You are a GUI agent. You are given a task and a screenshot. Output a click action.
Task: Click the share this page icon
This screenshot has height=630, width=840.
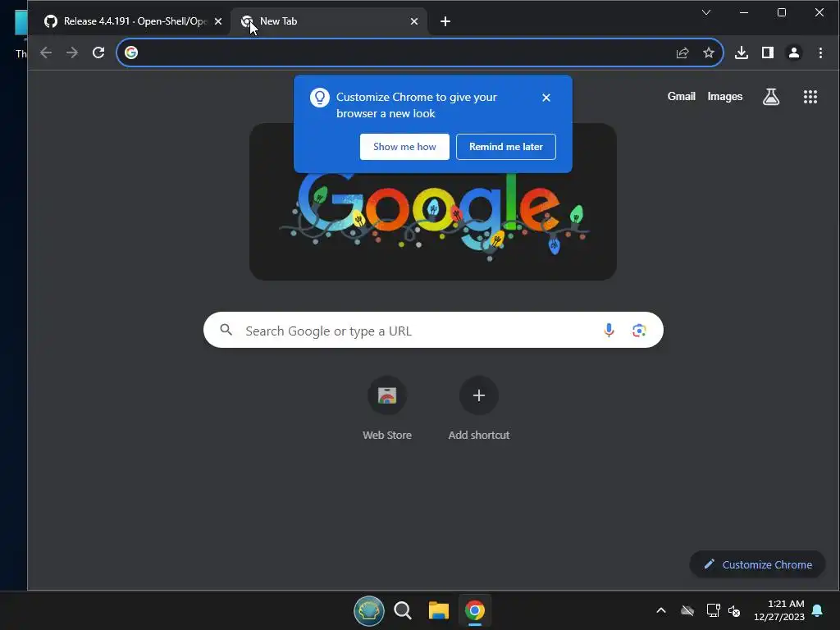pos(682,52)
